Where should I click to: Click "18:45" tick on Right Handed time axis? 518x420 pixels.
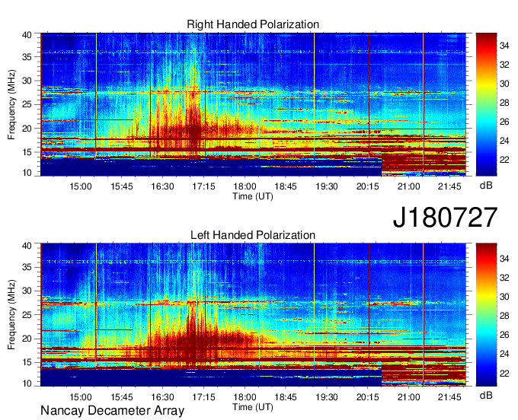tap(286, 186)
